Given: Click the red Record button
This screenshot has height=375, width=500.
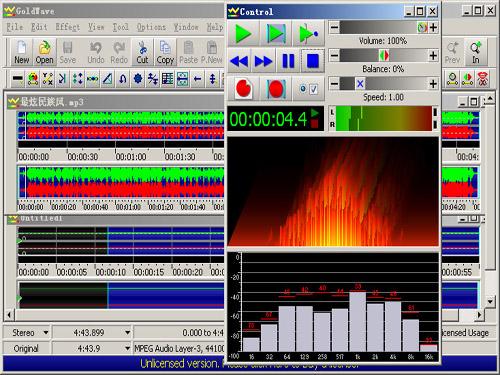Looking at the screenshot, I should coord(244,89).
